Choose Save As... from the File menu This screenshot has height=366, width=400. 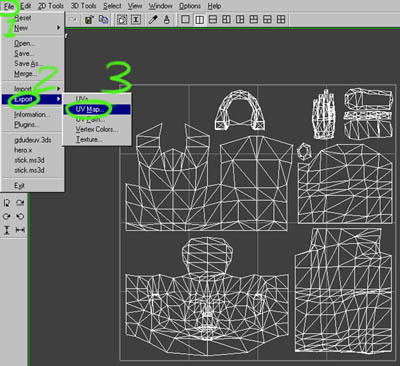coord(33,63)
